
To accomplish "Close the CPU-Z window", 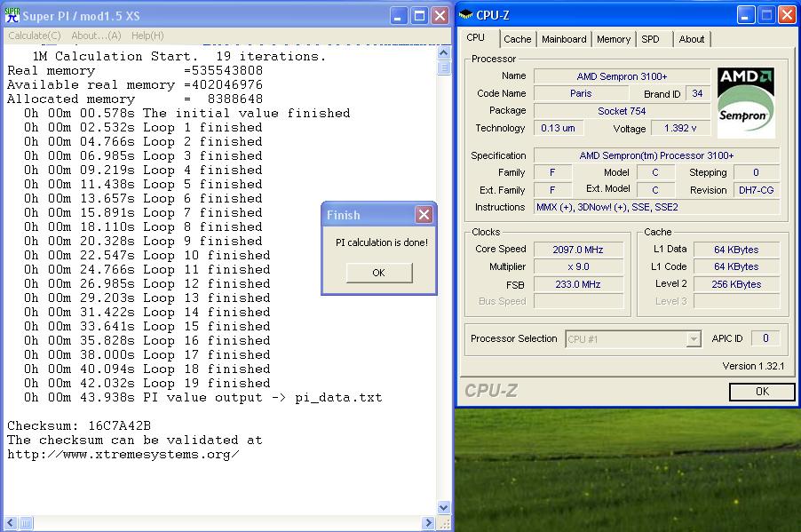I will [787, 15].
